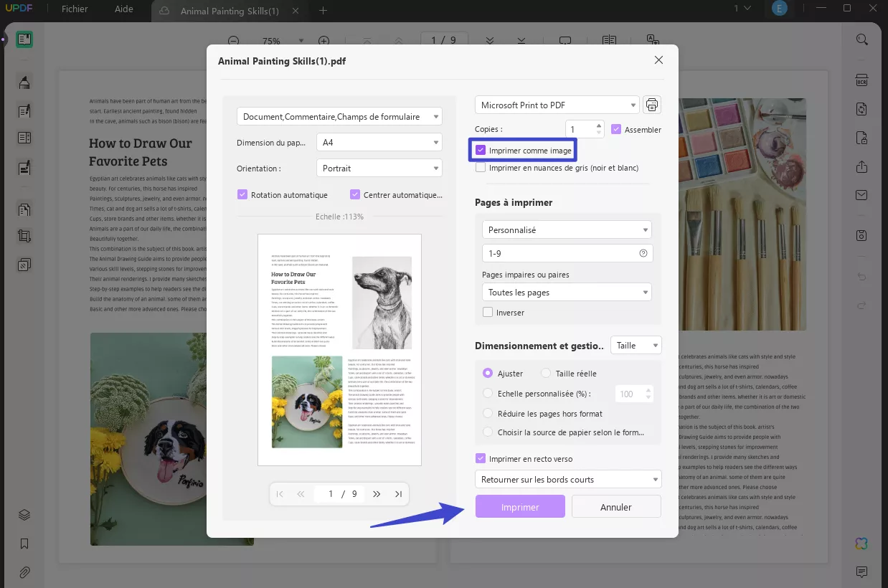The width and height of the screenshot is (888, 588).
Task: Enable Imprimer en nuances de gris
Action: click(481, 168)
